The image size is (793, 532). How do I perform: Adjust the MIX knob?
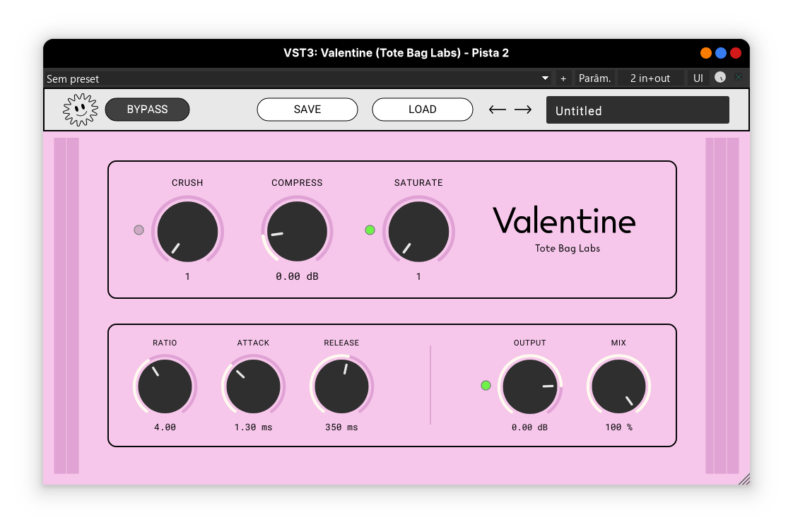618,386
